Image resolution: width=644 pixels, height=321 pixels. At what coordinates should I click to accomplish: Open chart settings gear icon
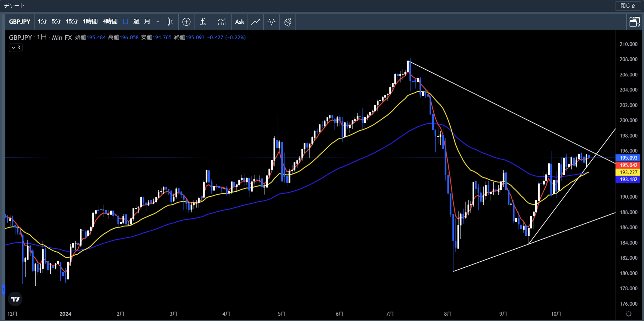tap(629, 314)
